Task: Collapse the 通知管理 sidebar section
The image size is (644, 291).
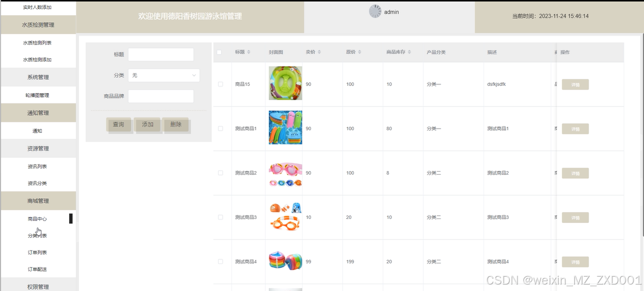Action: tap(38, 113)
